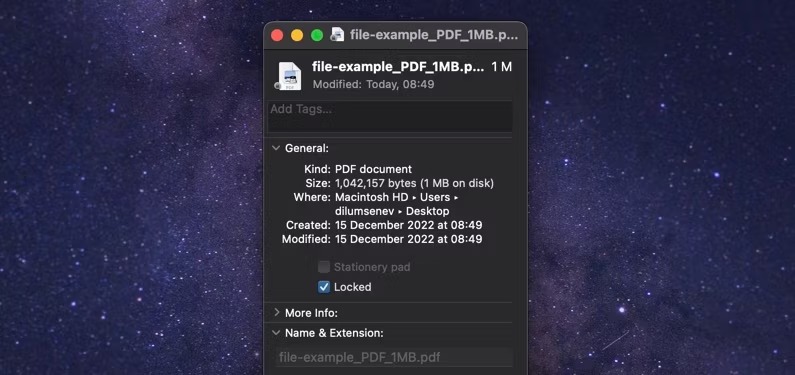
Task: Click 'Modified: Today, 08:49' header text
Action: pyautogui.click(x=374, y=85)
